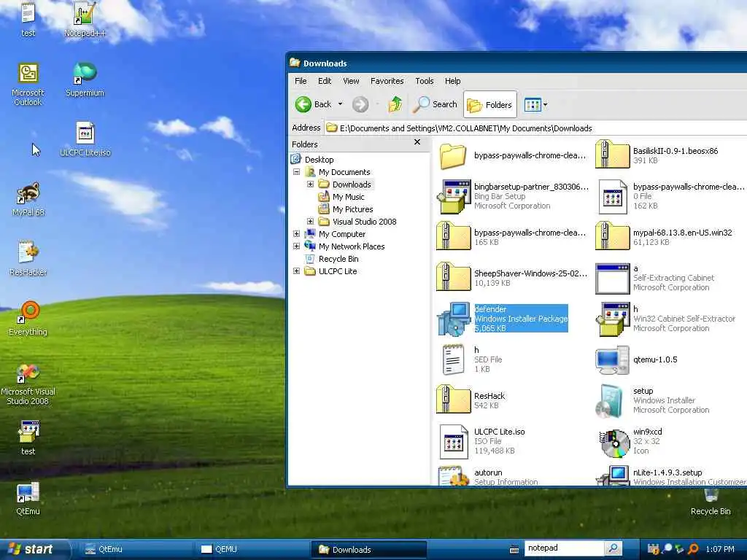Launch the Supermium browser shortcut
This screenshot has width=747, height=560.
click(85, 79)
